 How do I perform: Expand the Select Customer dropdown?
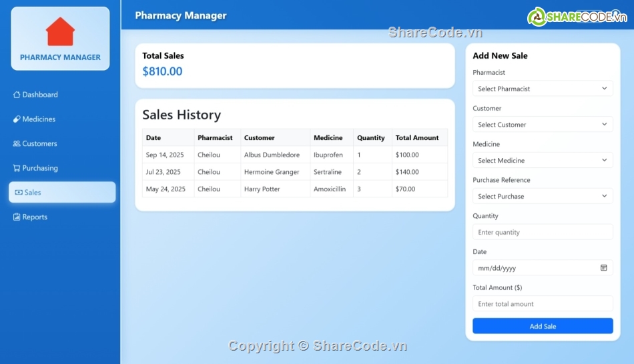(542, 125)
